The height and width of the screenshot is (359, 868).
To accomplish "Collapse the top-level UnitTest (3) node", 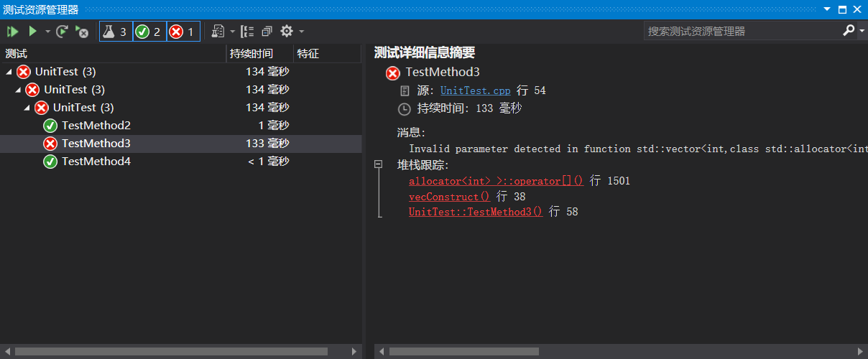I will coord(9,72).
